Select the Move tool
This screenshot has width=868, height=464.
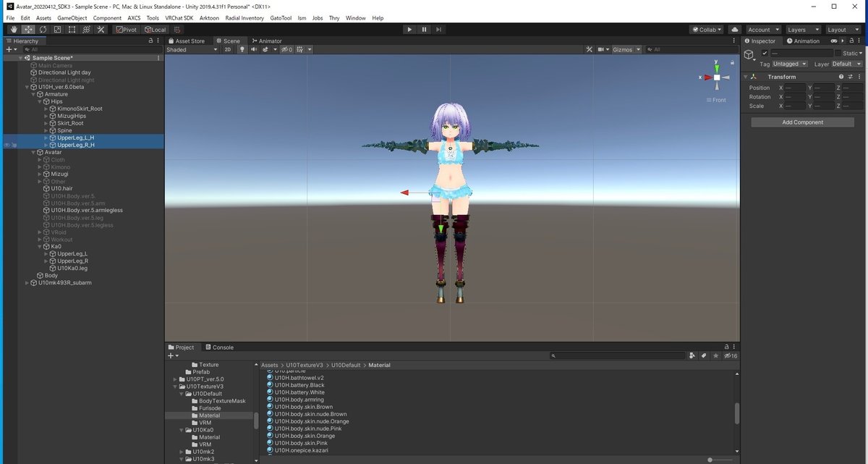tap(28, 30)
